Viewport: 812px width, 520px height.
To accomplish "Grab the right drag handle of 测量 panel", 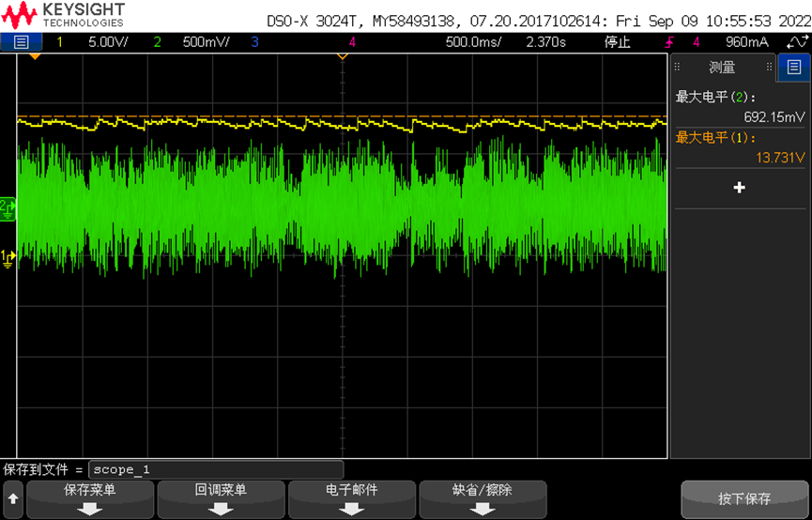I will tap(769, 67).
